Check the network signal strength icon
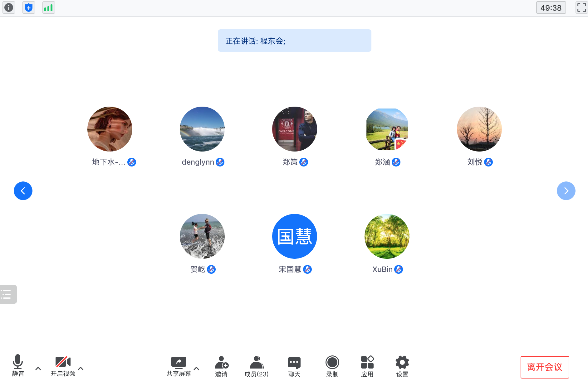 click(x=48, y=7)
